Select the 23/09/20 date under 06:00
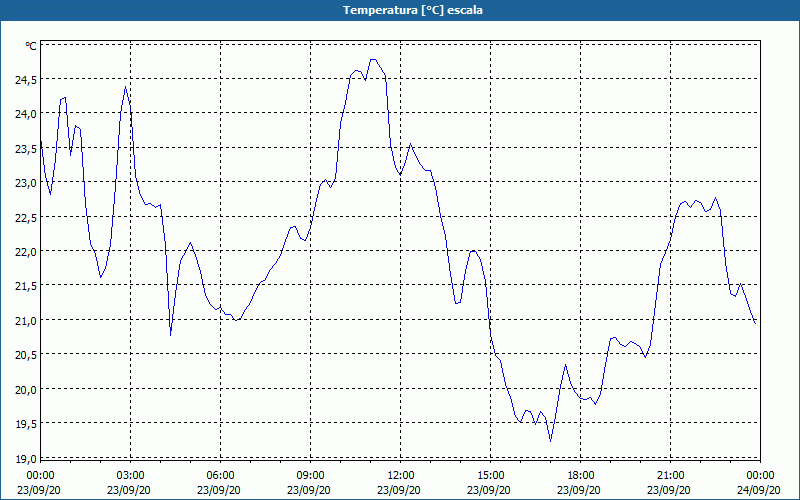 point(219,490)
